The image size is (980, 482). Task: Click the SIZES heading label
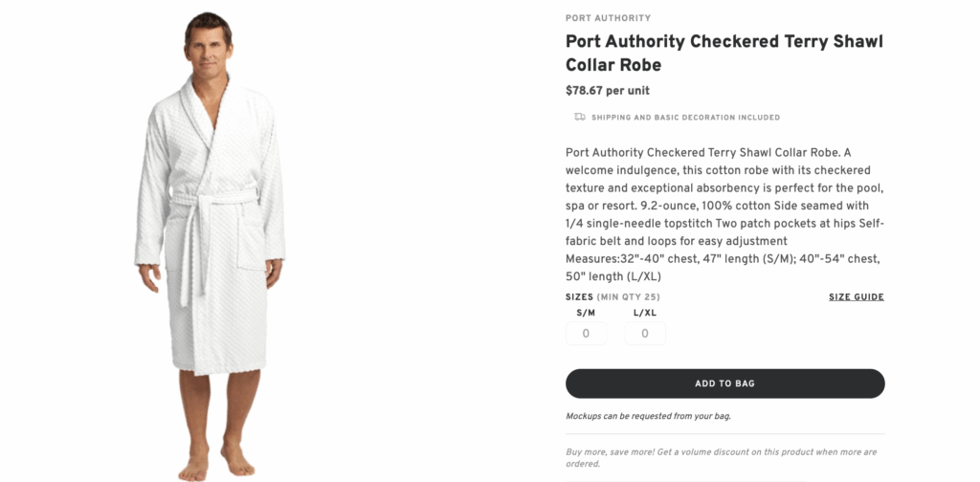[x=579, y=297]
